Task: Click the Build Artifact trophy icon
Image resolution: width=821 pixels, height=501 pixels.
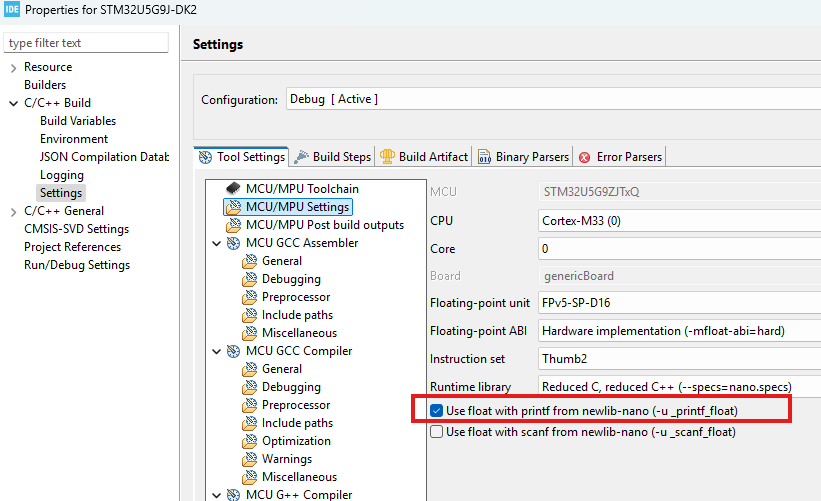Action: click(387, 157)
